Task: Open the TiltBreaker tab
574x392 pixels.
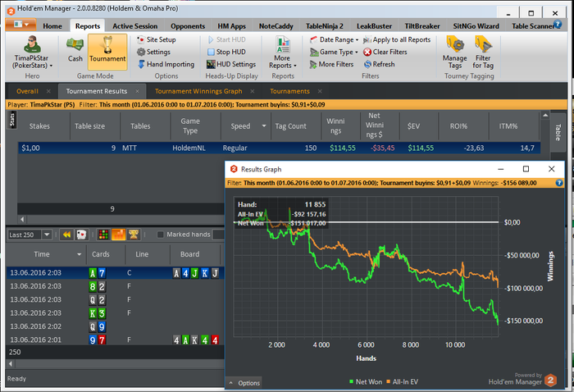Action: [x=422, y=26]
